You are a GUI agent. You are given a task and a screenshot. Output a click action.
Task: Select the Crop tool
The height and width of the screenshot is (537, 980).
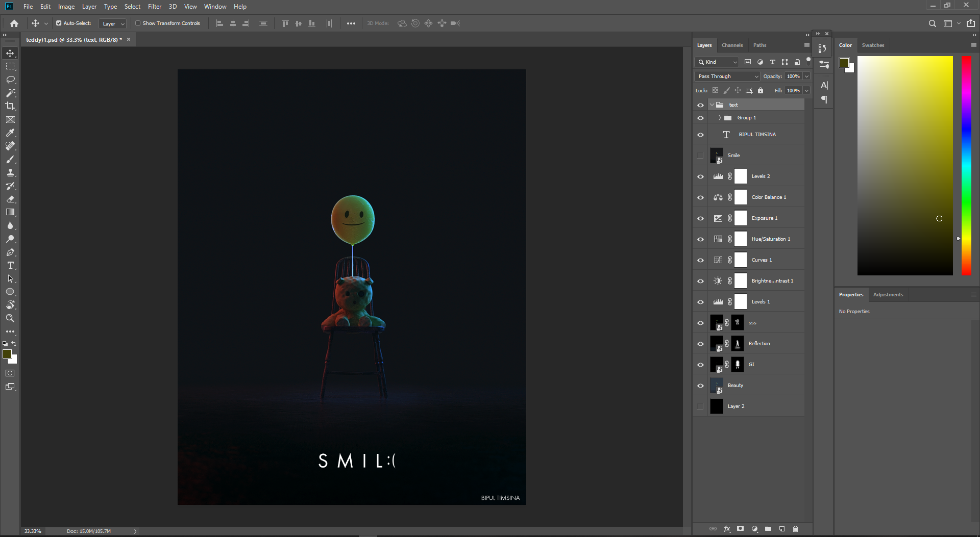click(x=10, y=106)
